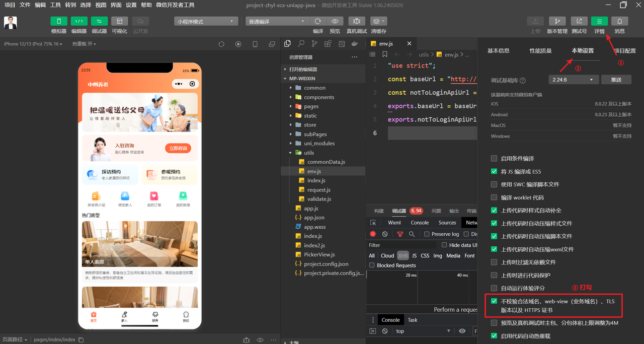Open the 可视化 visual panel button

(x=120, y=21)
